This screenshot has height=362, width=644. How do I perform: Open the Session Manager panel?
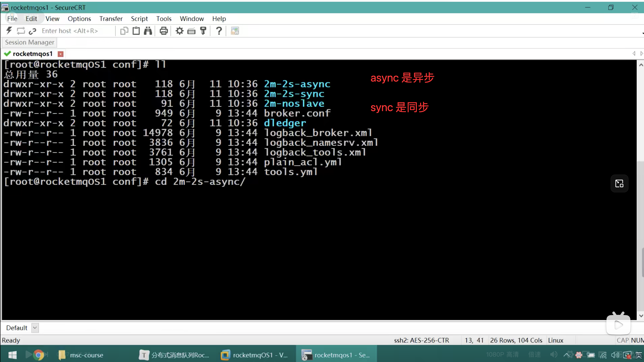pos(30,42)
